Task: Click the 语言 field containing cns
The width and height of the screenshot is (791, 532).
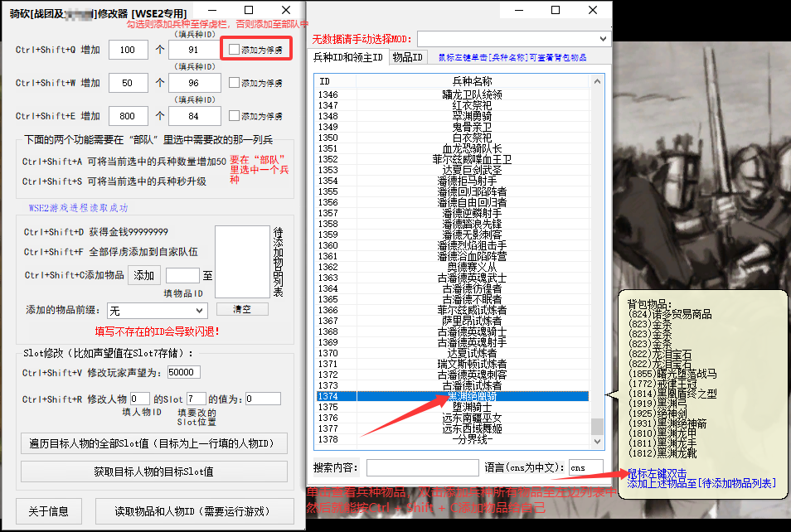Action: [585, 468]
